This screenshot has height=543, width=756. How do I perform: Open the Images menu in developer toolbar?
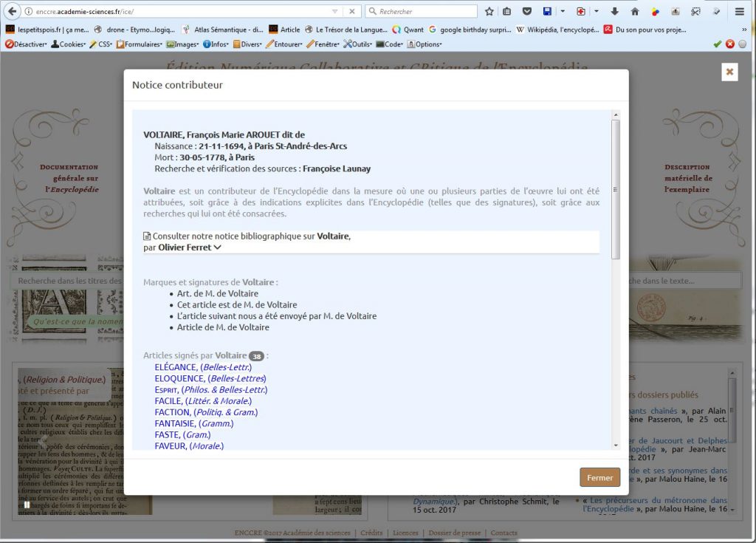(182, 44)
